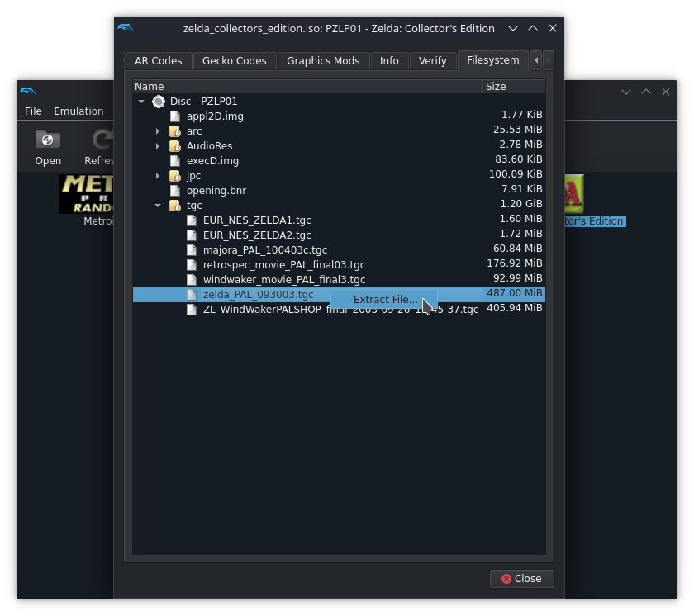Select zelda_PAL_093003.tgc file name
Image resolution: width=694 pixels, height=616 pixels.
258,295
